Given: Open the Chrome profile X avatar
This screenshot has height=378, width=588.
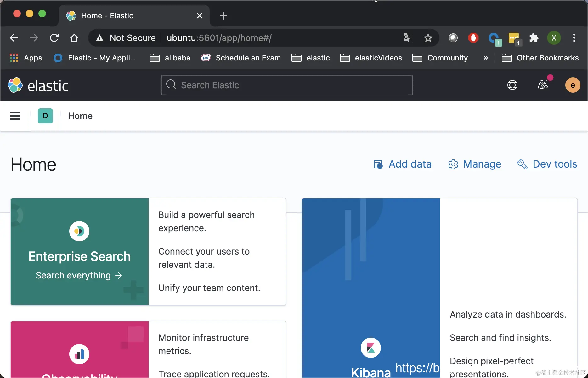Looking at the screenshot, I should pyautogui.click(x=554, y=38).
